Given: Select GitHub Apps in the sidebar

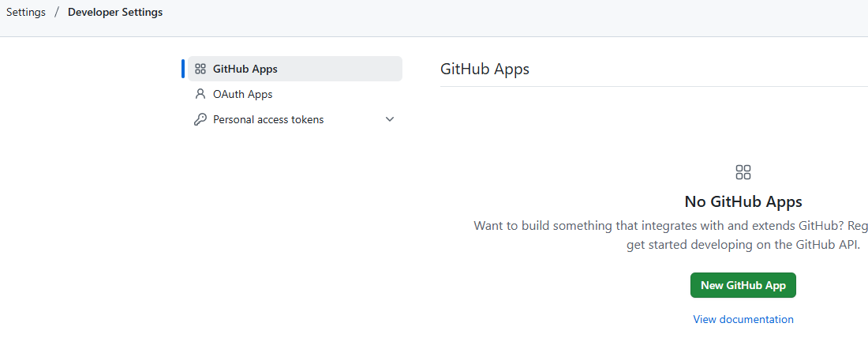Looking at the screenshot, I should click(x=294, y=69).
